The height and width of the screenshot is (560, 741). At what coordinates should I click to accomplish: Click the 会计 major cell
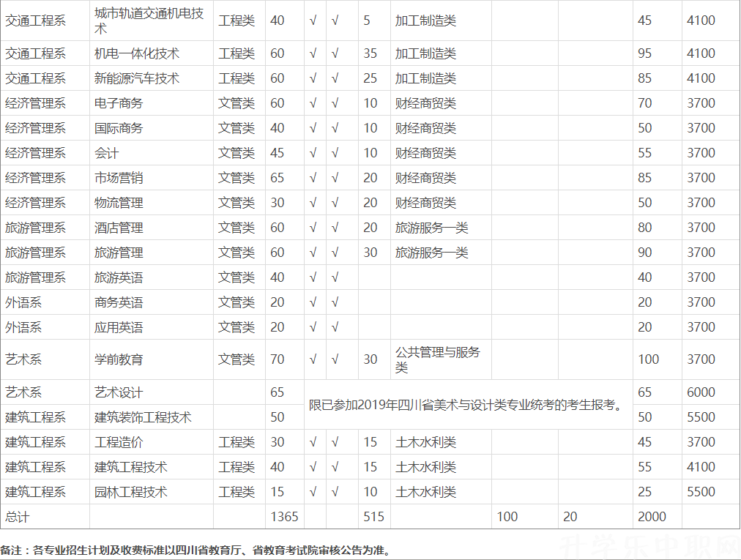click(152, 153)
